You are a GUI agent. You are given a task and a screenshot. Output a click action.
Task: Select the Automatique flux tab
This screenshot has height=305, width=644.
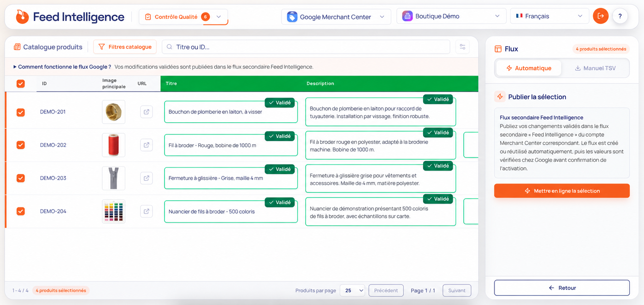click(x=528, y=68)
